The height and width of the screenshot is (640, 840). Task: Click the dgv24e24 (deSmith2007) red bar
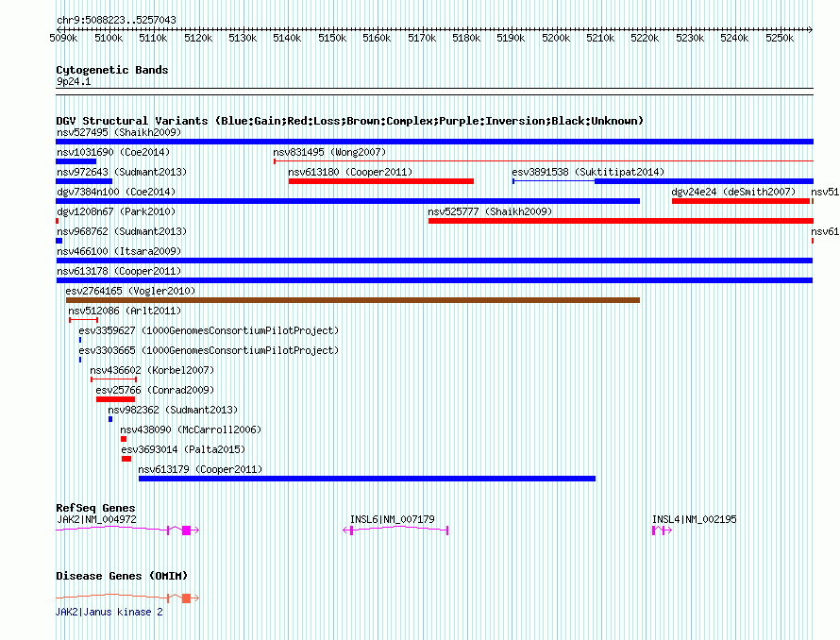coord(741,201)
